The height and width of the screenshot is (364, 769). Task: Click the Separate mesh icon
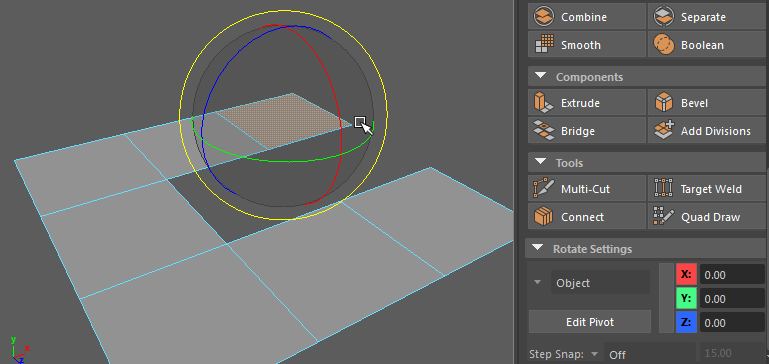point(663,17)
